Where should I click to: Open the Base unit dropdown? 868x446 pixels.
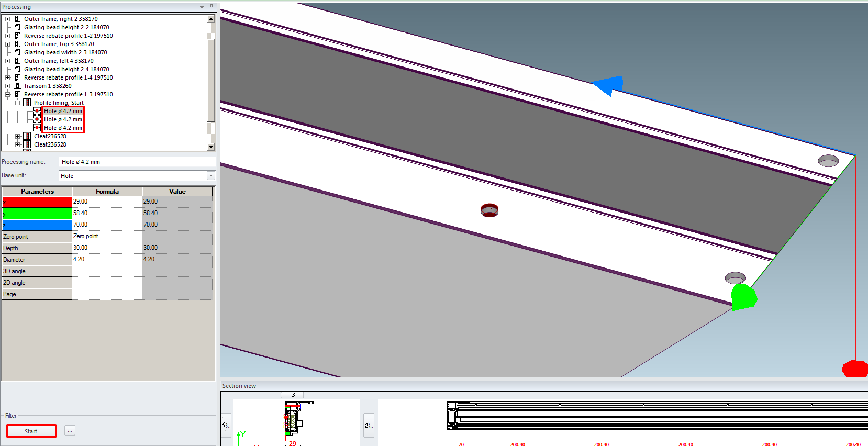(x=210, y=176)
